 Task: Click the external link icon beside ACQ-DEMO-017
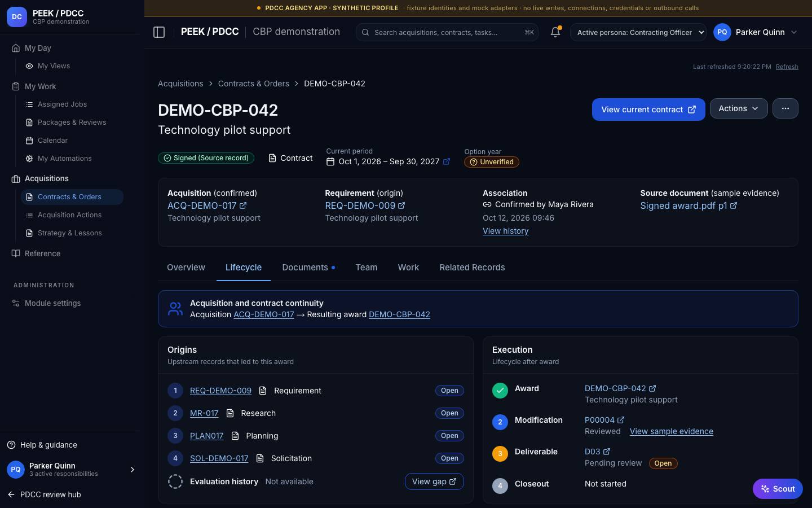[x=243, y=205]
